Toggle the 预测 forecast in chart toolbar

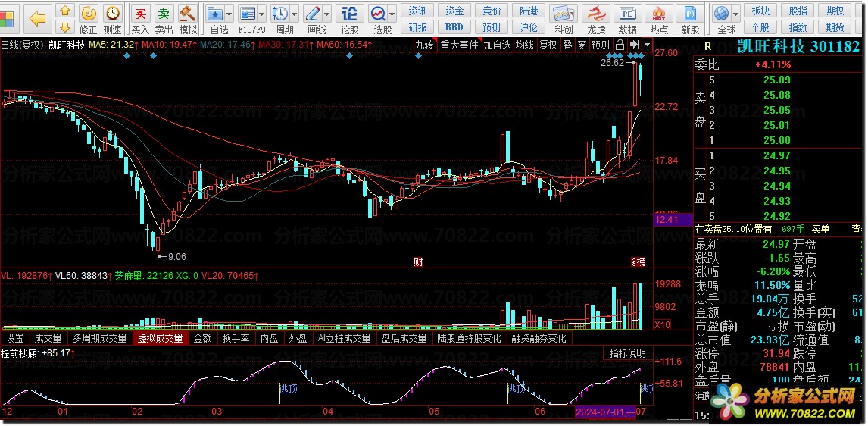600,45
